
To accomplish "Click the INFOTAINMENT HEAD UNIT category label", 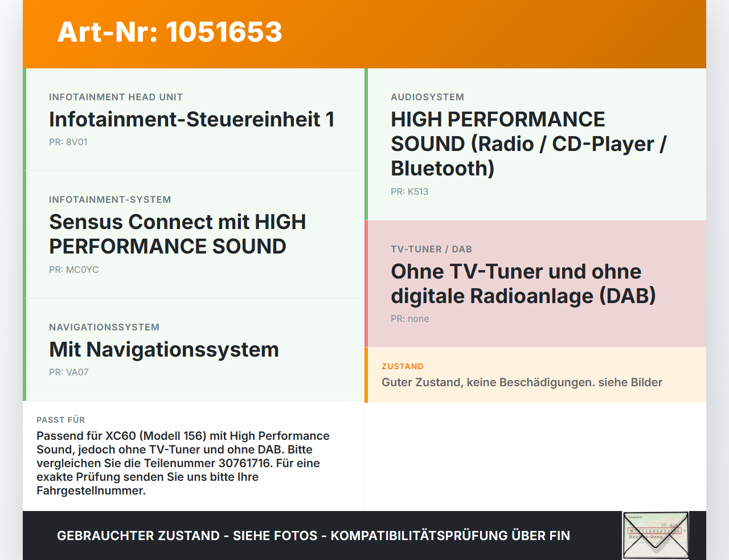I will [x=116, y=97].
